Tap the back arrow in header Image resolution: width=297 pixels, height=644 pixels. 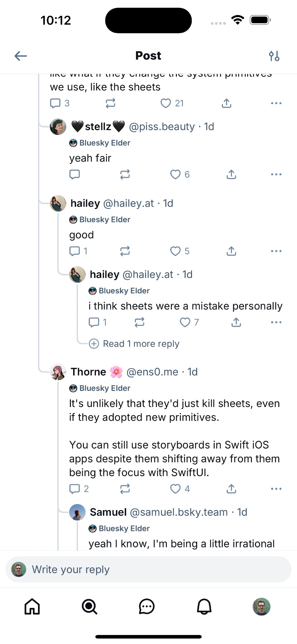[x=21, y=56]
